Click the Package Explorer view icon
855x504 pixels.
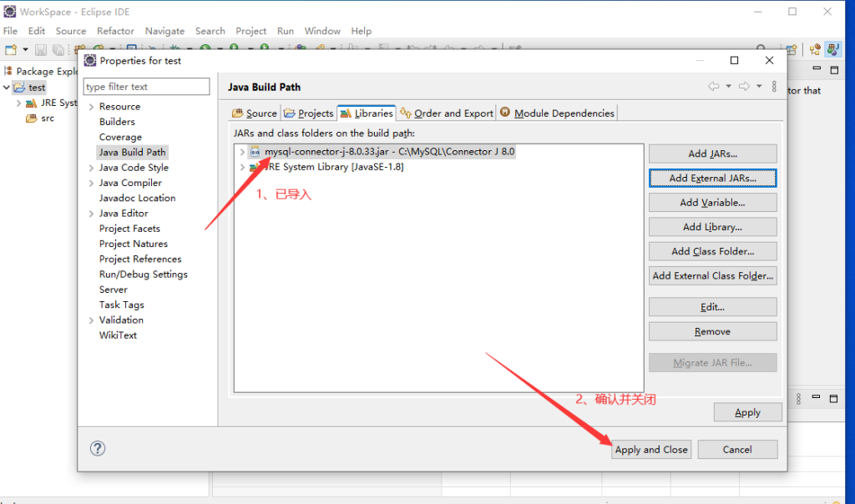[x=8, y=71]
